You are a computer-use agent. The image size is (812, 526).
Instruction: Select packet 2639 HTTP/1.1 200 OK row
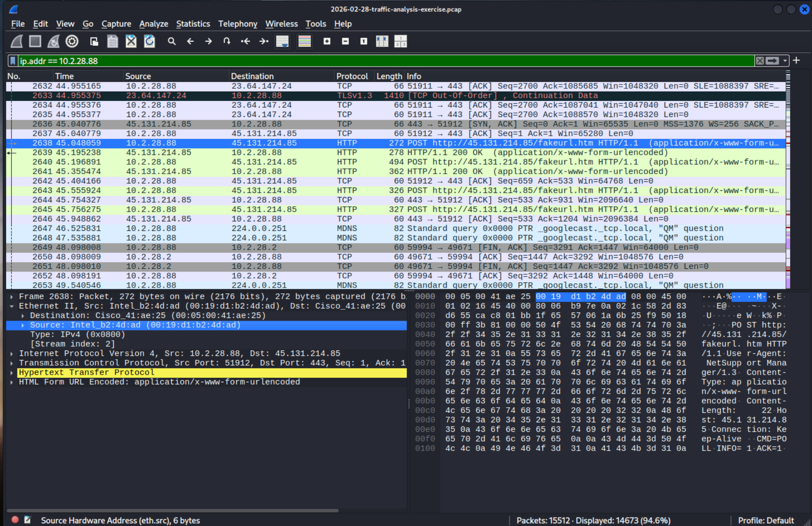coord(396,152)
